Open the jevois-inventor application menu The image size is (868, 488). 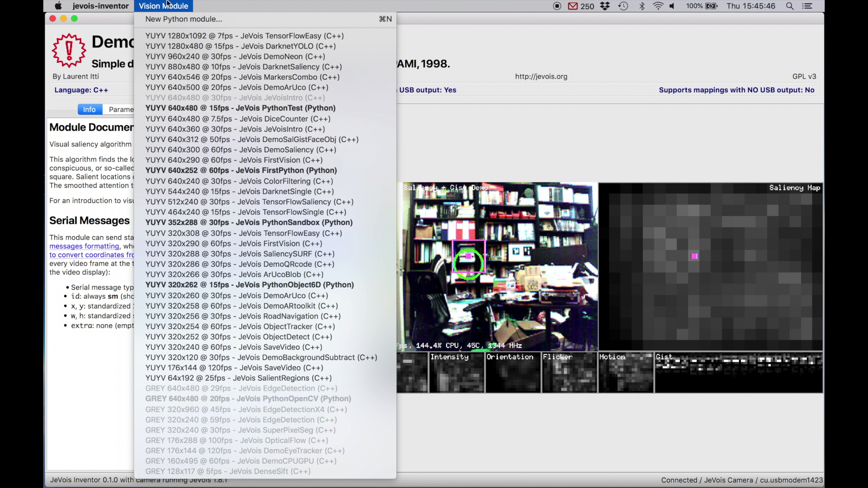[x=100, y=6]
